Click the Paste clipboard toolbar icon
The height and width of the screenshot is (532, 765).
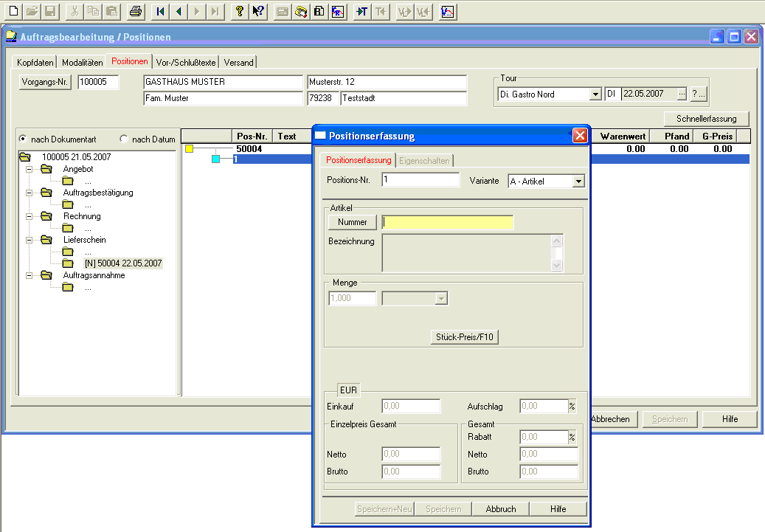coord(111,11)
